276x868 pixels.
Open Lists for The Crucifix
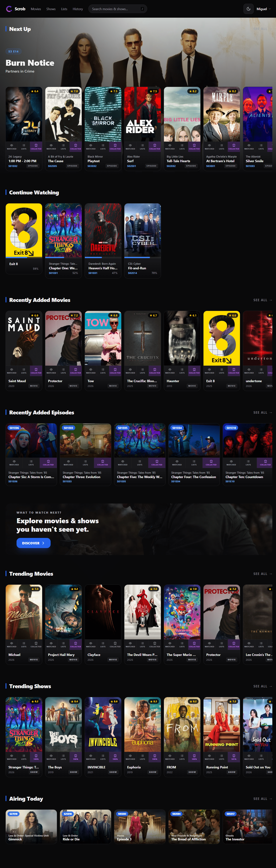pos(142,371)
